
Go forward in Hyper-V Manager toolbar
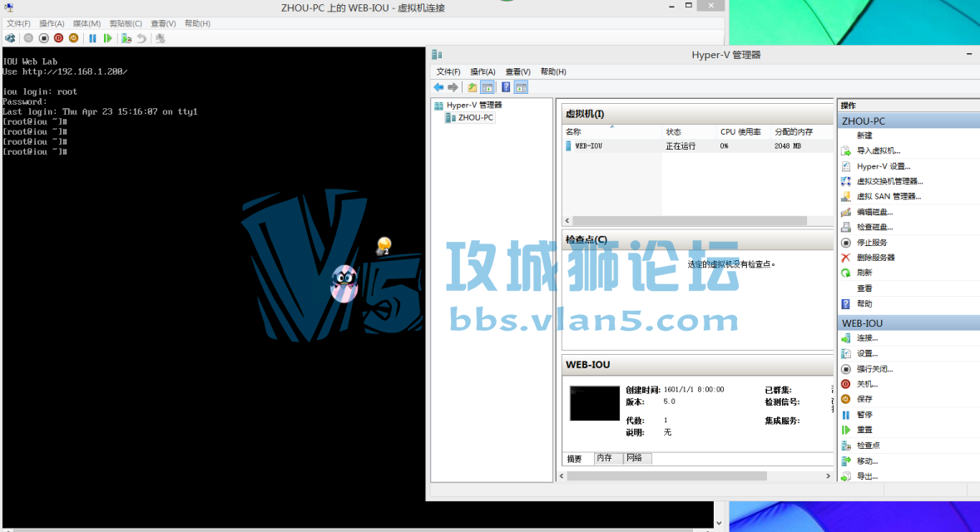click(453, 87)
